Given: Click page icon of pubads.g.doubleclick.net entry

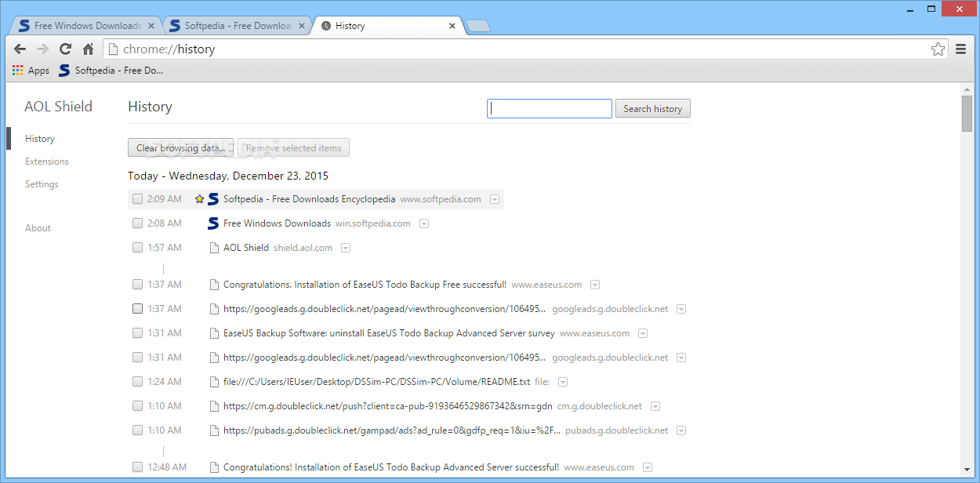Looking at the screenshot, I should click(x=214, y=430).
